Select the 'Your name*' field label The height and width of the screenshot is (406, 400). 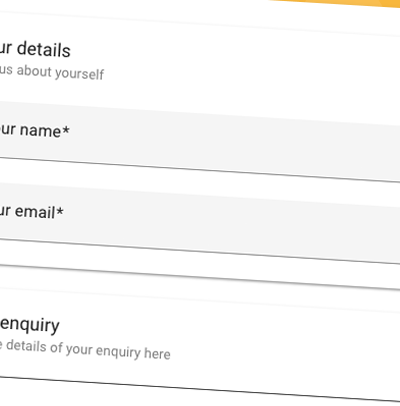[x=33, y=130]
